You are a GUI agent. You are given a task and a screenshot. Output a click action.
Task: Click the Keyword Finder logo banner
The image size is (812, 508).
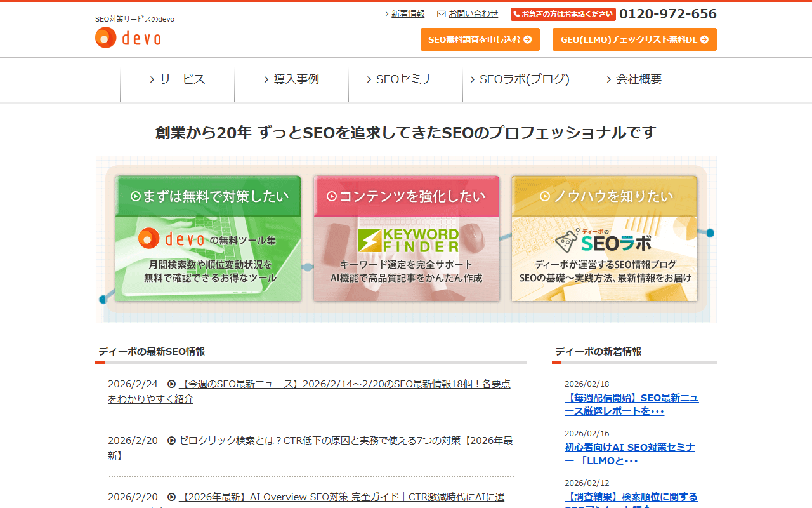point(408,241)
